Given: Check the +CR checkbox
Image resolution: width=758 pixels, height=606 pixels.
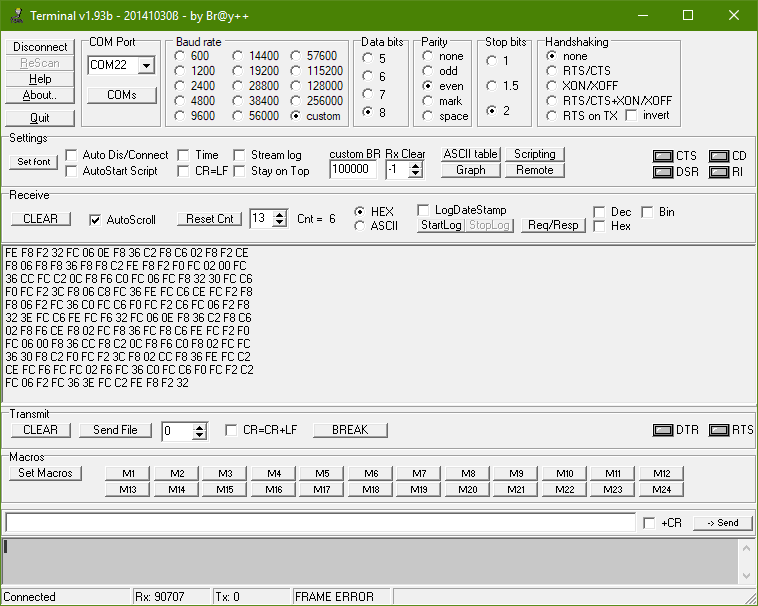Looking at the screenshot, I should [x=649, y=523].
